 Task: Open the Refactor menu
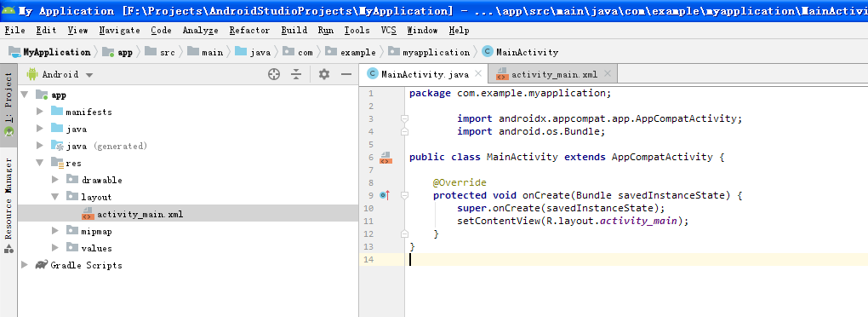coord(249,31)
